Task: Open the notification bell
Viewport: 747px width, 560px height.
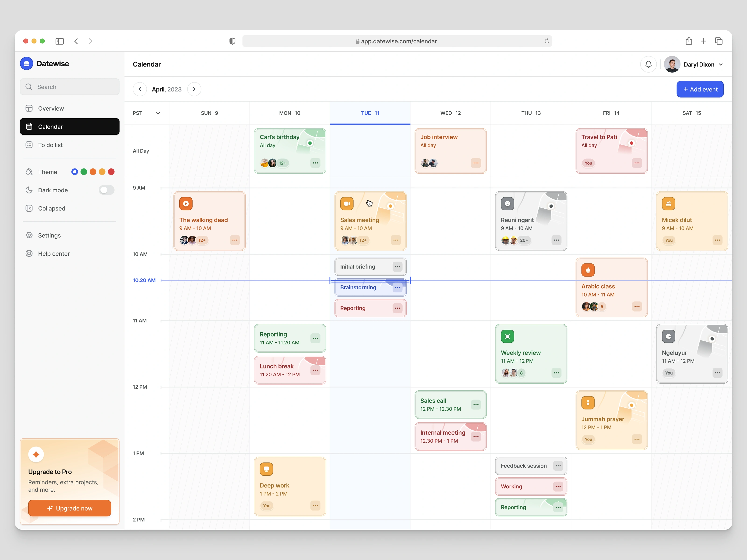Action: pos(648,64)
